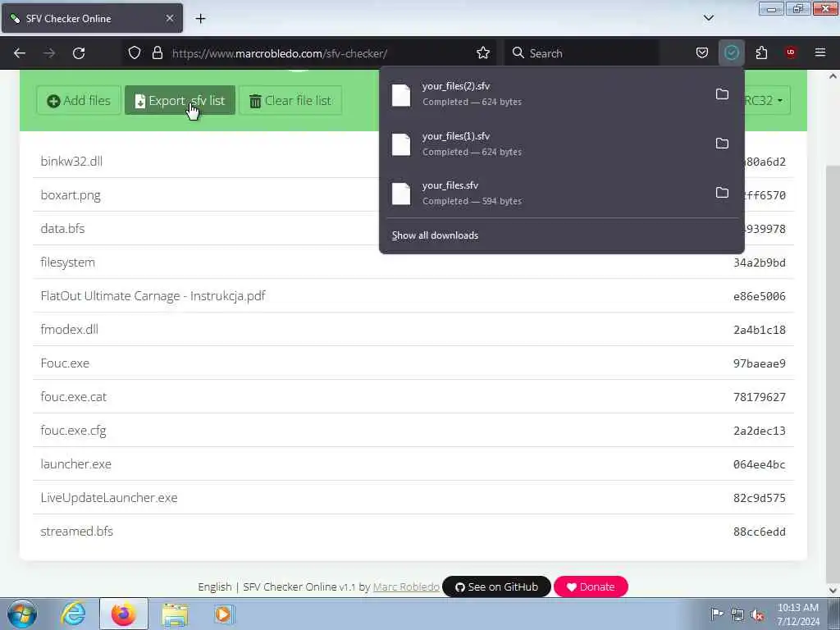This screenshot has height=630, width=840.
Task: Open the uBlock Origin extension icon
Action: (x=791, y=52)
